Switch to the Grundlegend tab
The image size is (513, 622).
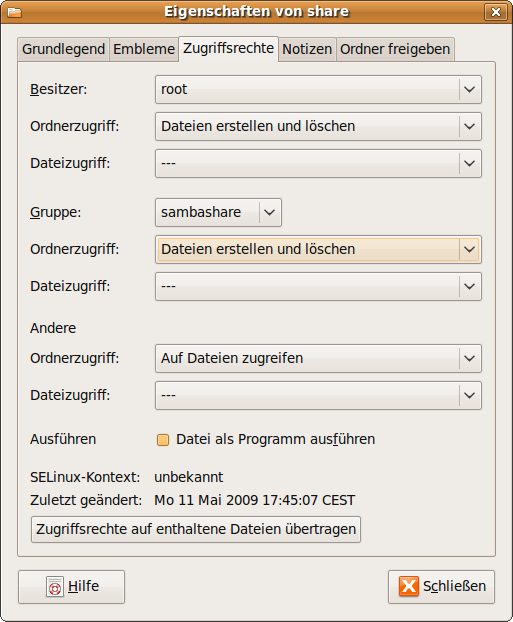pos(63,50)
